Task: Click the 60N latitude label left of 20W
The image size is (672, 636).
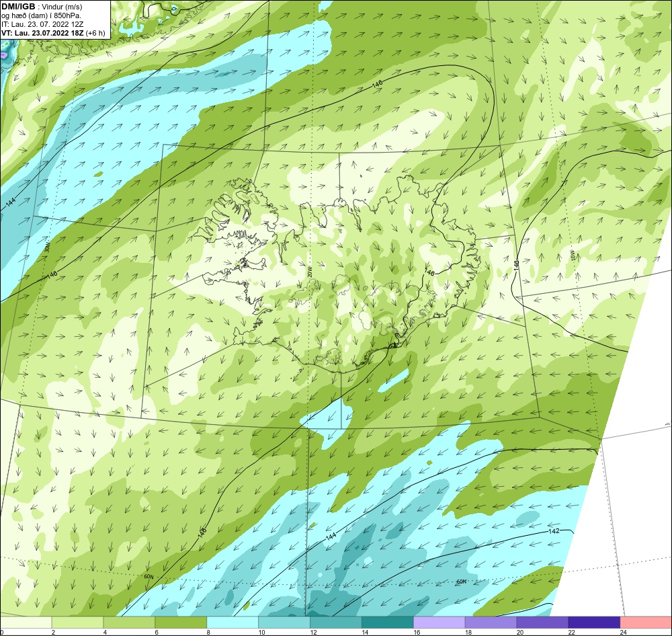Action: [149, 577]
